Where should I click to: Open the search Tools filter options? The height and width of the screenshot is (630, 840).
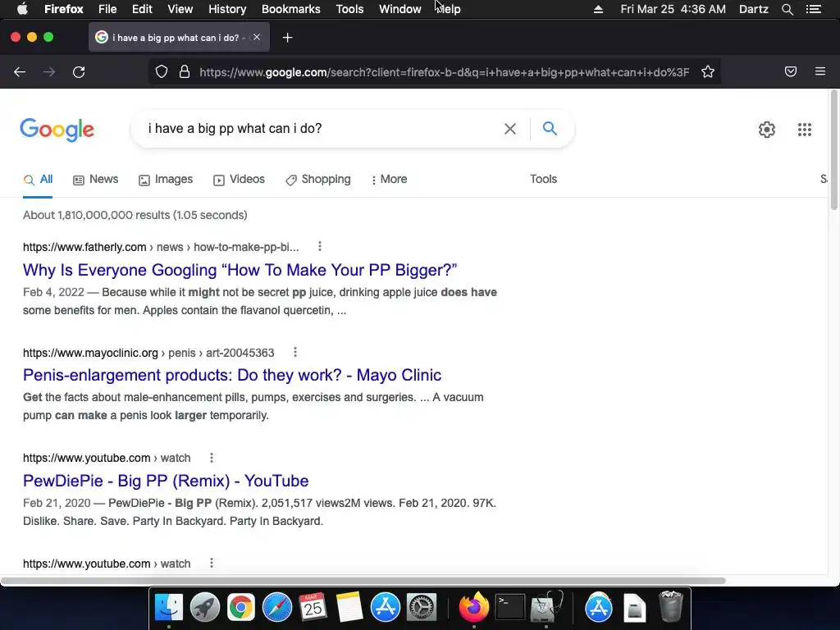[x=543, y=180]
